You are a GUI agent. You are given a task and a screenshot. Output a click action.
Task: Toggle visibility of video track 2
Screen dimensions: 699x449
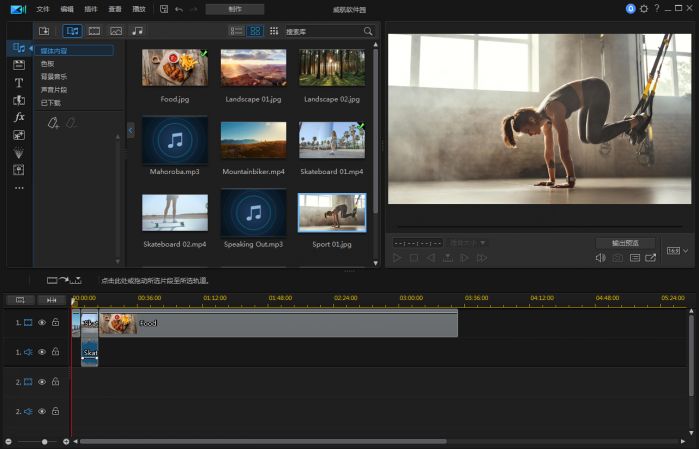click(42, 382)
